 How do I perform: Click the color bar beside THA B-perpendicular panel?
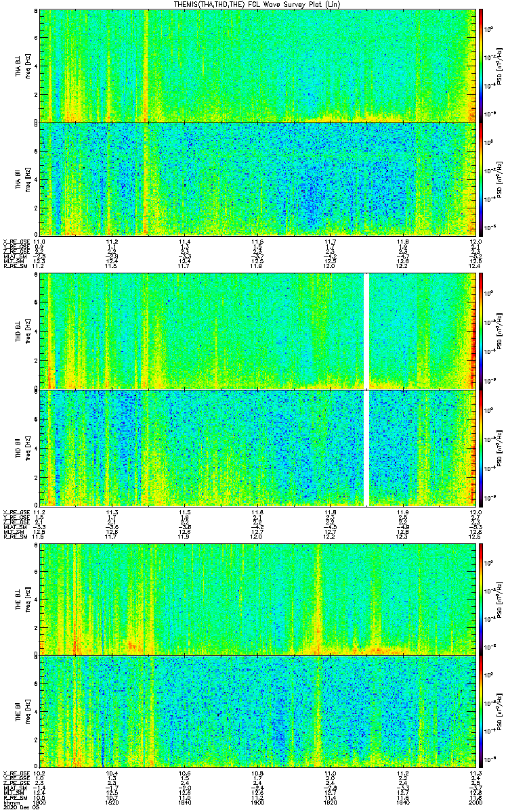(481, 66)
